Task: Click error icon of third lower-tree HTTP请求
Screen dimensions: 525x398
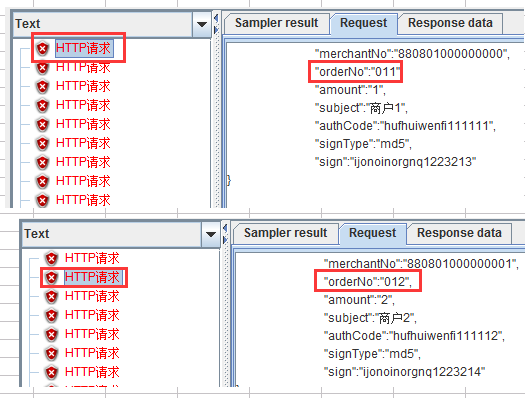Action: [x=52, y=297]
